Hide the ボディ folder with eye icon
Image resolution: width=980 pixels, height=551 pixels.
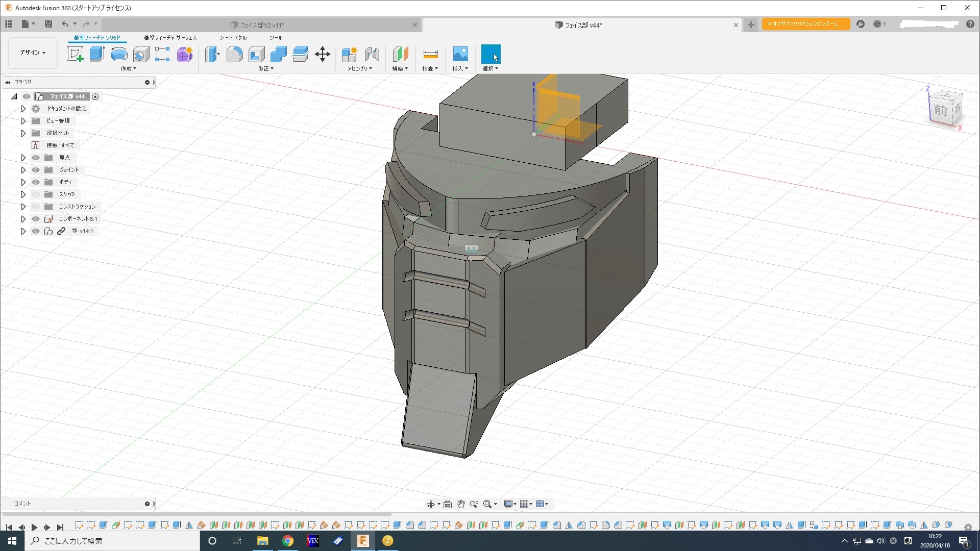point(36,182)
